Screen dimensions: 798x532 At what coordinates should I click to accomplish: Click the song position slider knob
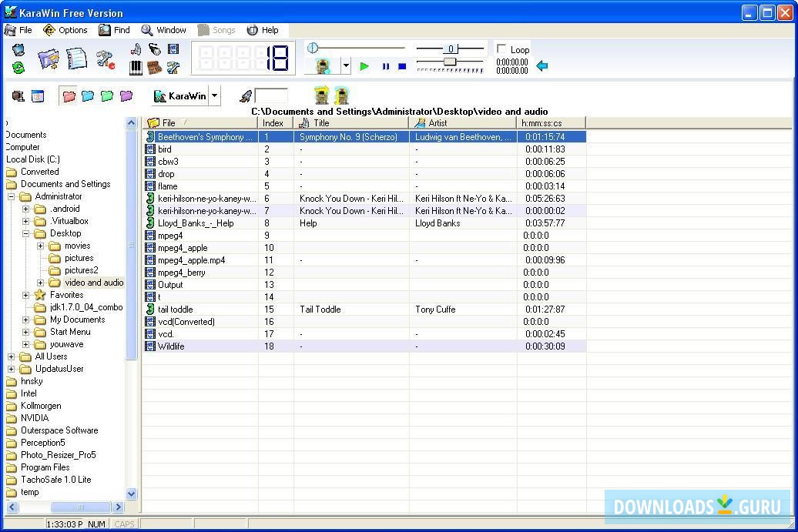coord(313,48)
